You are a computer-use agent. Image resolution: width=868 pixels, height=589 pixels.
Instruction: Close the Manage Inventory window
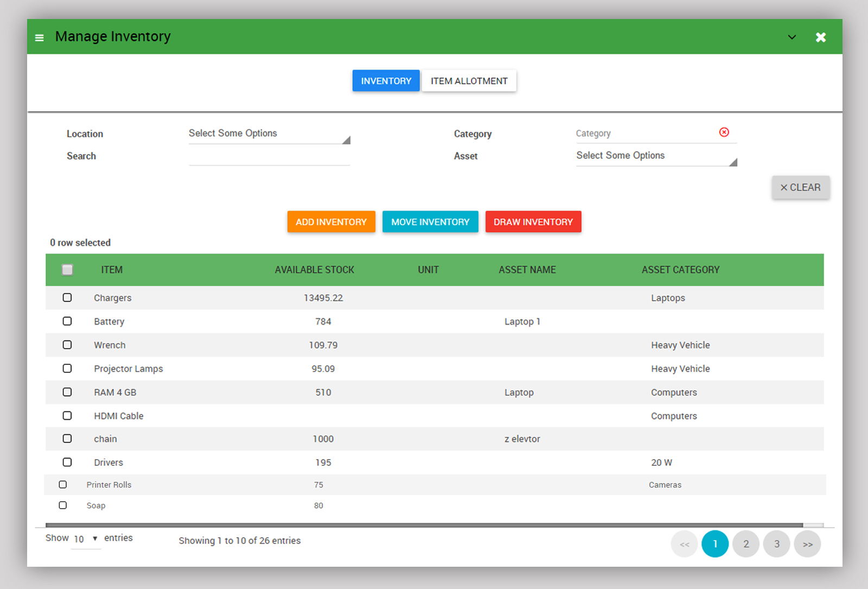(821, 37)
